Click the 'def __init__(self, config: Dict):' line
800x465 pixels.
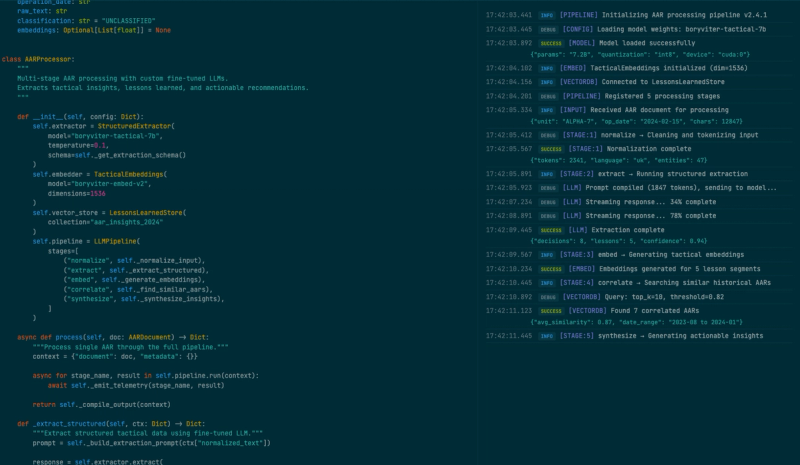tap(81, 117)
